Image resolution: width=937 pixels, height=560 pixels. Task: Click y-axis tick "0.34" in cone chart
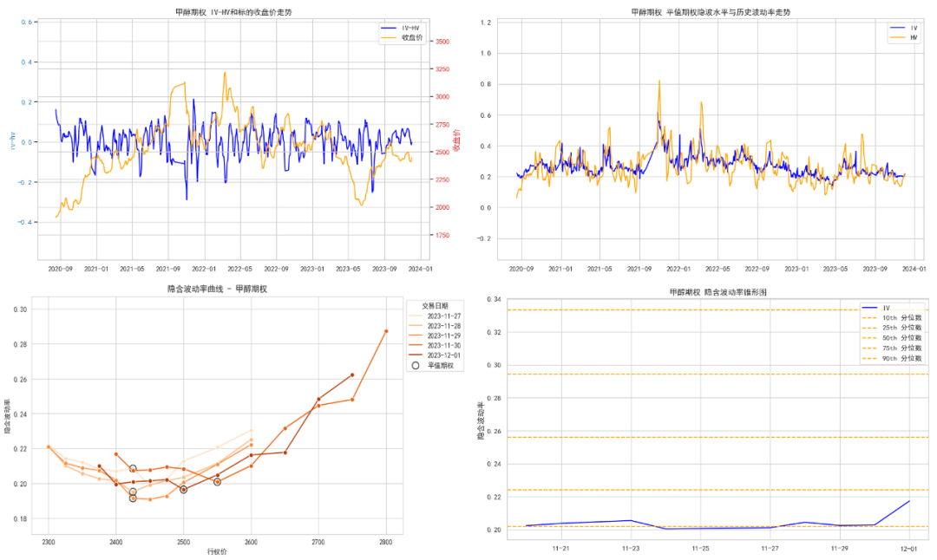(495, 299)
